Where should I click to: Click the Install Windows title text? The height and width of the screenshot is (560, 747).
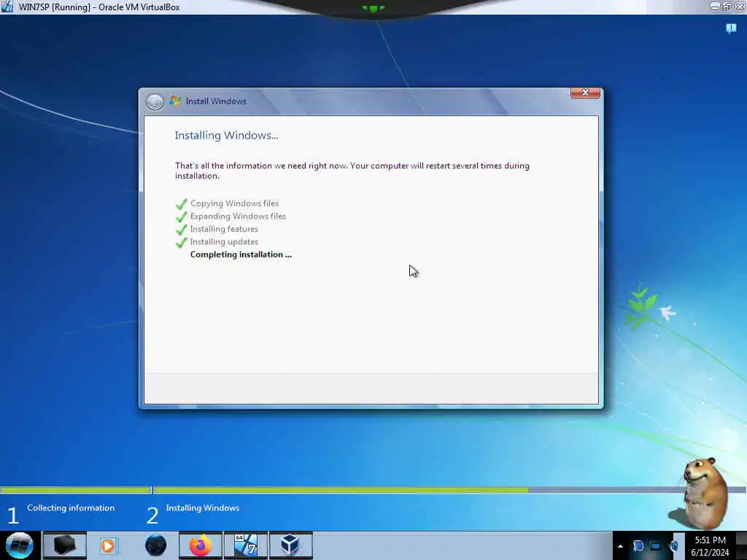pos(216,101)
